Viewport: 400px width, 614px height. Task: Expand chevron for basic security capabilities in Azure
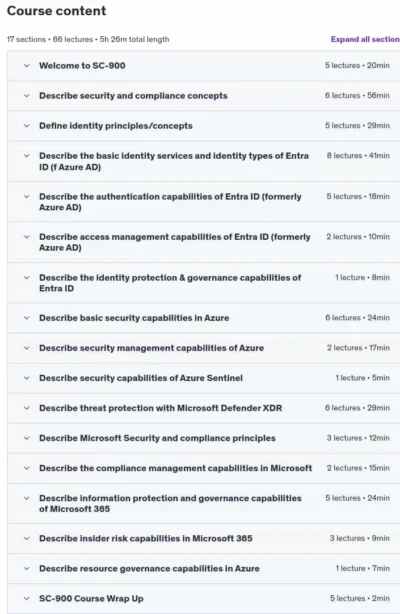point(27,318)
